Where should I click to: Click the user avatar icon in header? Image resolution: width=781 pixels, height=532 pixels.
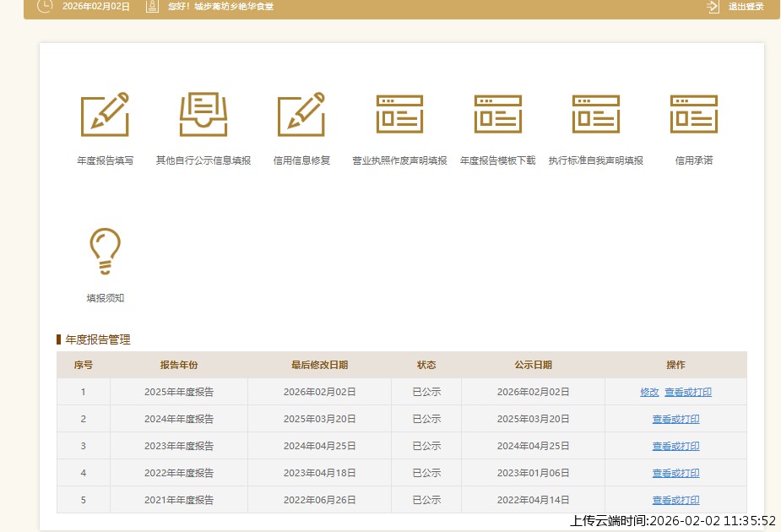[x=152, y=7]
